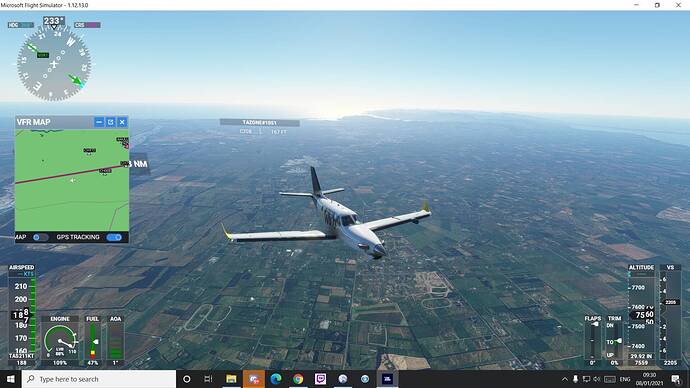This screenshot has width=690, height=388.
Task: Open the volume tray icon
Action: 597,379
